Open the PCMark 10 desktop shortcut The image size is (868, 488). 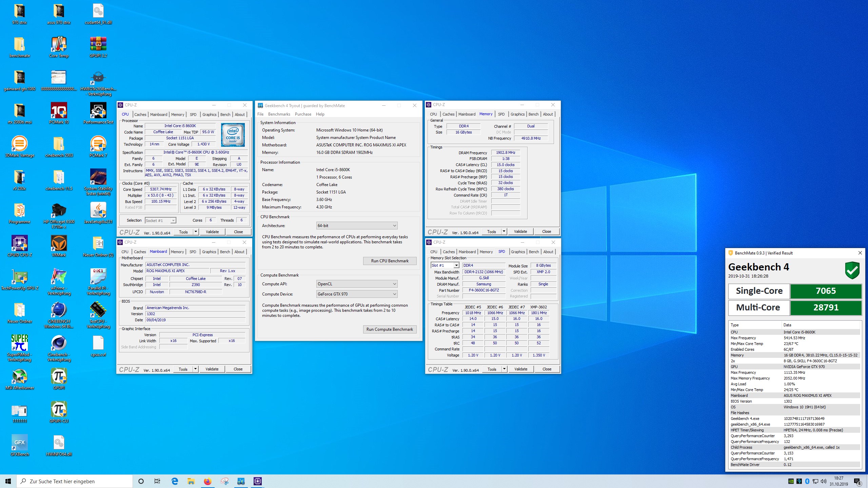pos(59,113)
